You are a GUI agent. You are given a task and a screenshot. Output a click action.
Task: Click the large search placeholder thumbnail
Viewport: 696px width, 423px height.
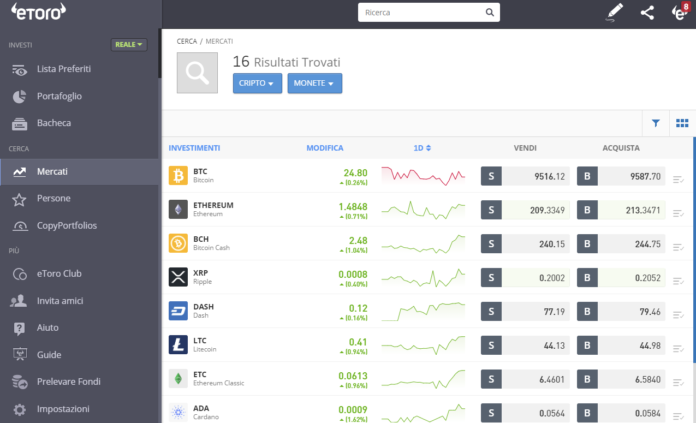tap(197, 72)
